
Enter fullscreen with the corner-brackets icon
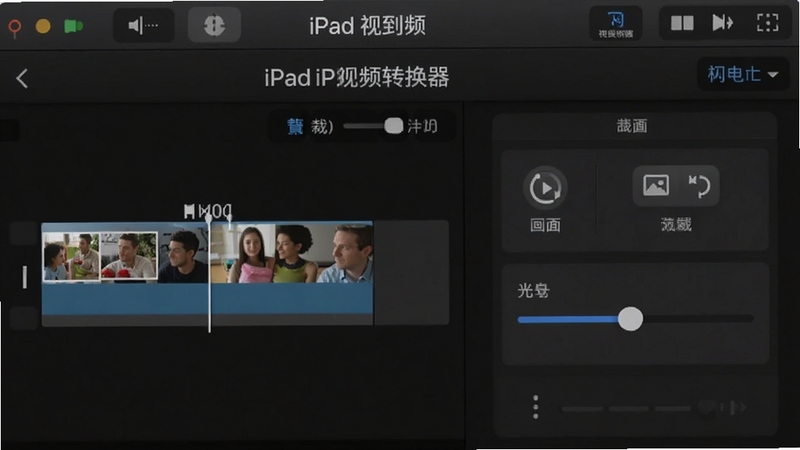point(767,23)
